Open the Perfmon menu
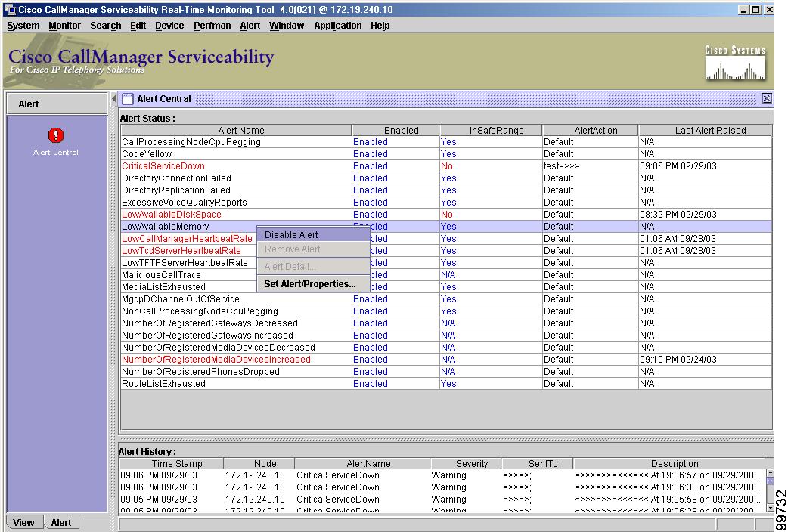Screen dimensions: 791x532 (212, 26)
